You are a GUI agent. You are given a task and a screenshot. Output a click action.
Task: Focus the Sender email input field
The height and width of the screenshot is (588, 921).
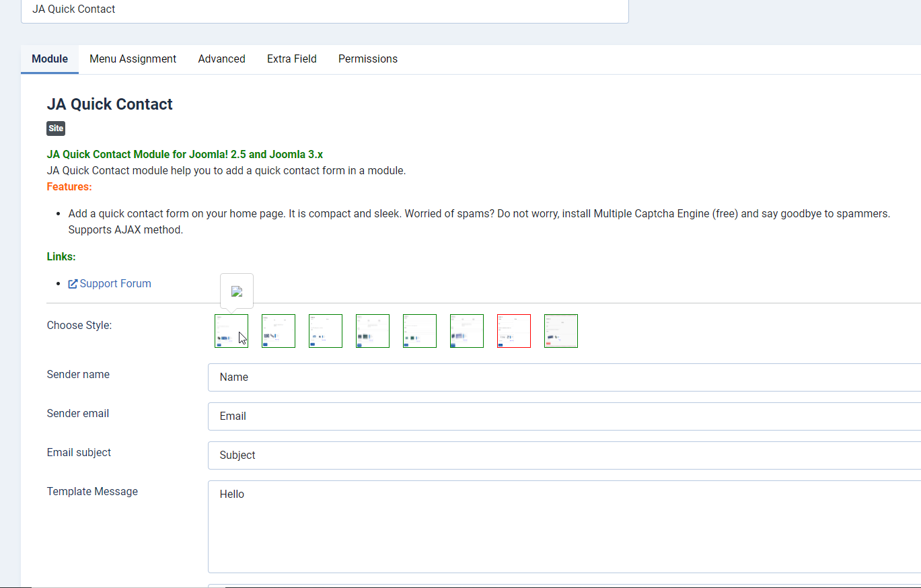(564, 416)
